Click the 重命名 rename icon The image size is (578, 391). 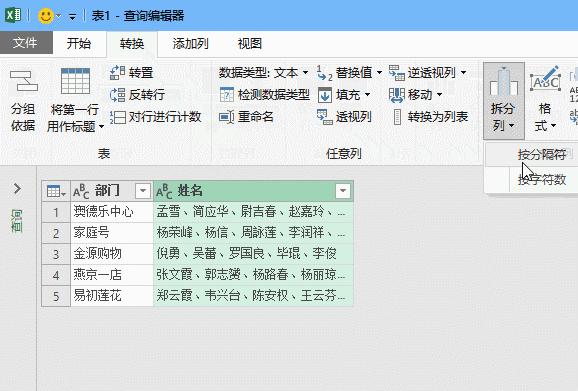tap(226, 117)
